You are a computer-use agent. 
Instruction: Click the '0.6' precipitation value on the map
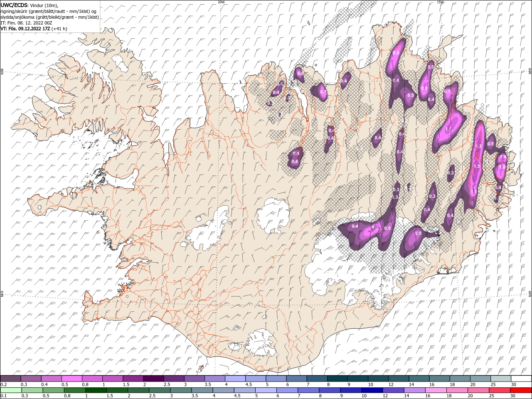point(299,74)
